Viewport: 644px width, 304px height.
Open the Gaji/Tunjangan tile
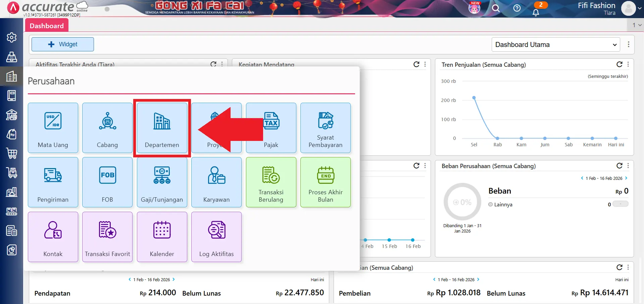pos(162,182)
